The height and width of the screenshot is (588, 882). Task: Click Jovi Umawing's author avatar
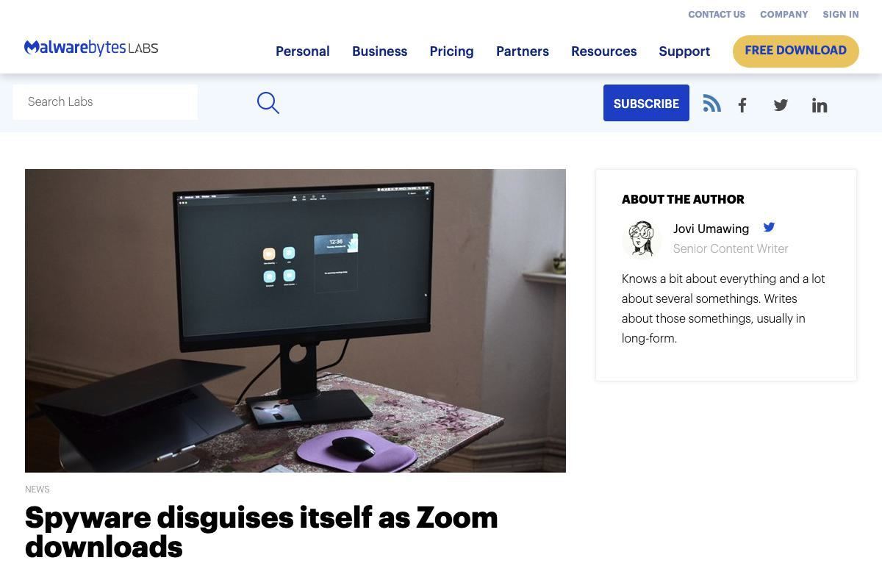coord(642,239)
